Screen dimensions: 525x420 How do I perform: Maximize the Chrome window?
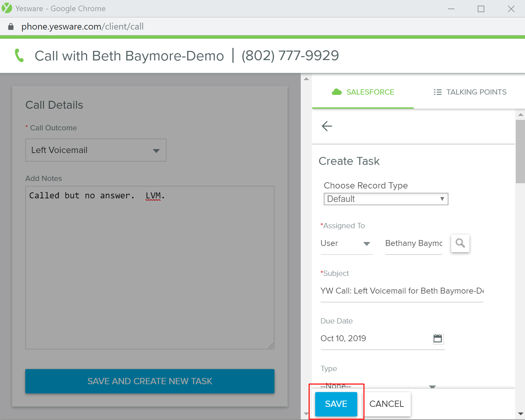coord(481,9)
